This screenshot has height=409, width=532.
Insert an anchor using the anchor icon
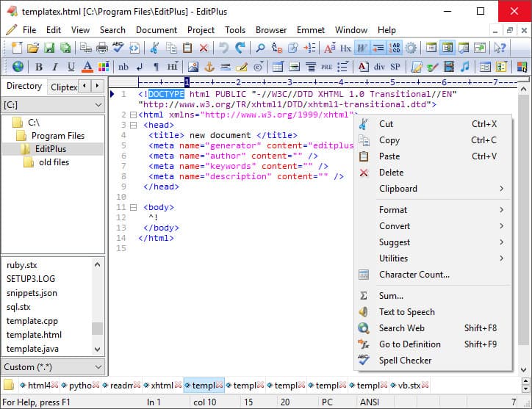point(209,67)
